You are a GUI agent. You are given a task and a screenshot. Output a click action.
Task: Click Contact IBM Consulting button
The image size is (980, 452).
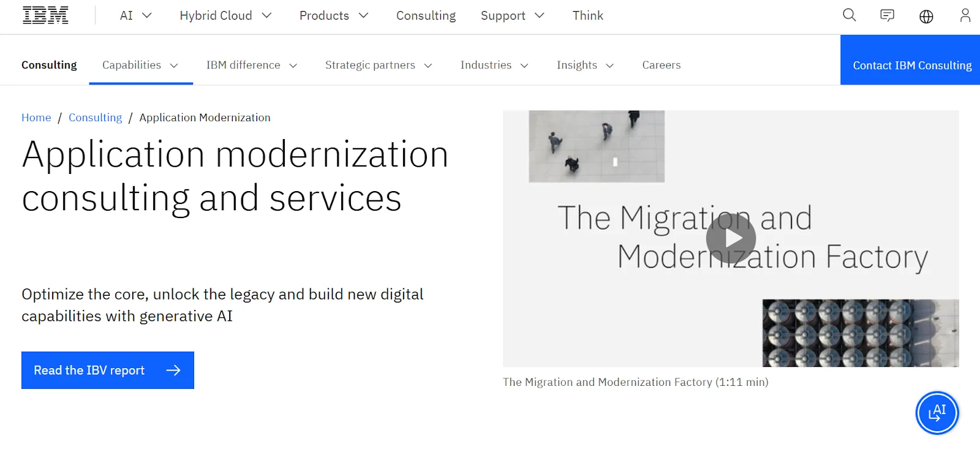click(x=910, y=60)
